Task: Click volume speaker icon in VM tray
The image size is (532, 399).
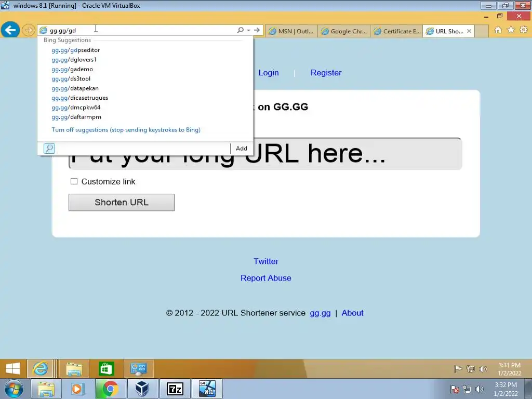Action: [x=483, y=369]
